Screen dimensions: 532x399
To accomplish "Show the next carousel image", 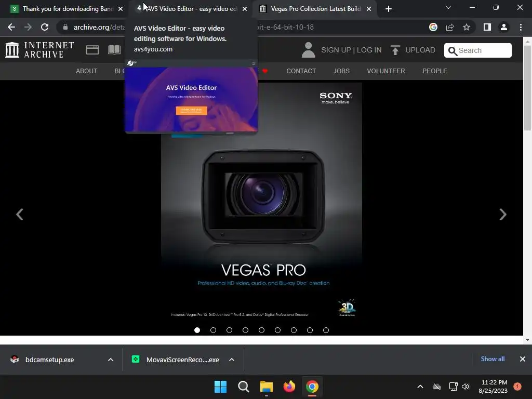I will [503, 214].
